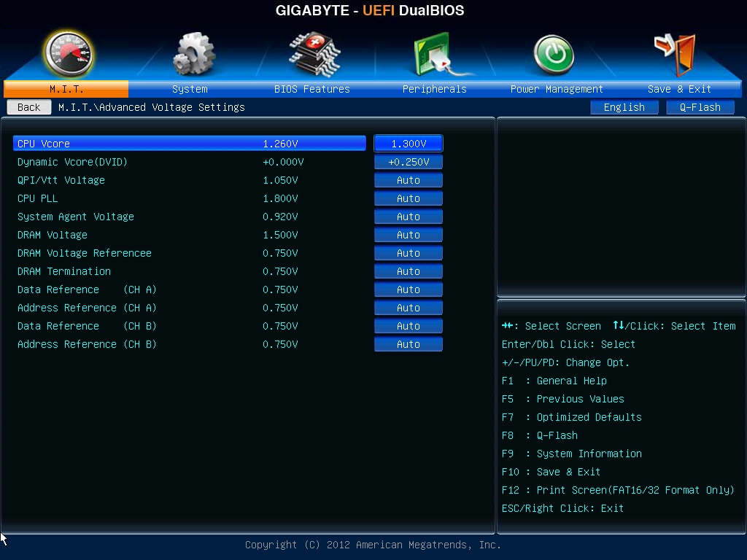Select the Dynamic Vcore(DVID) row
This screenshot has width=747, height=560.
(x=72, y=162)
